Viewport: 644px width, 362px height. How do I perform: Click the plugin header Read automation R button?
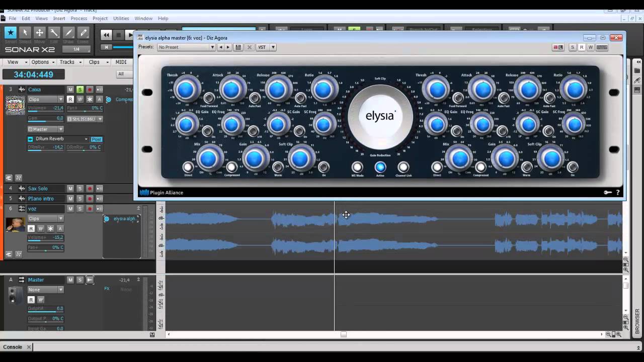pos(581,47)
